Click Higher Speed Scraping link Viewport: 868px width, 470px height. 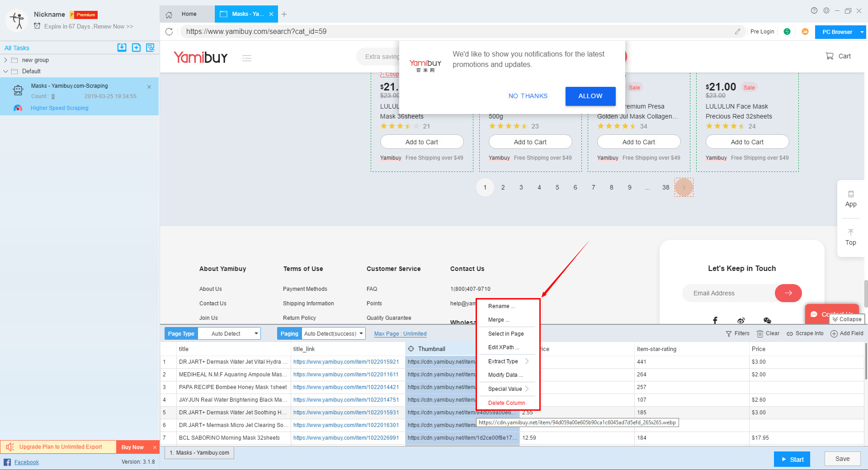60,108
